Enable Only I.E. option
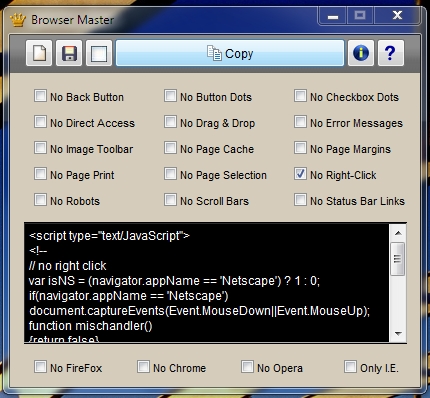 (x=350, y=367)
